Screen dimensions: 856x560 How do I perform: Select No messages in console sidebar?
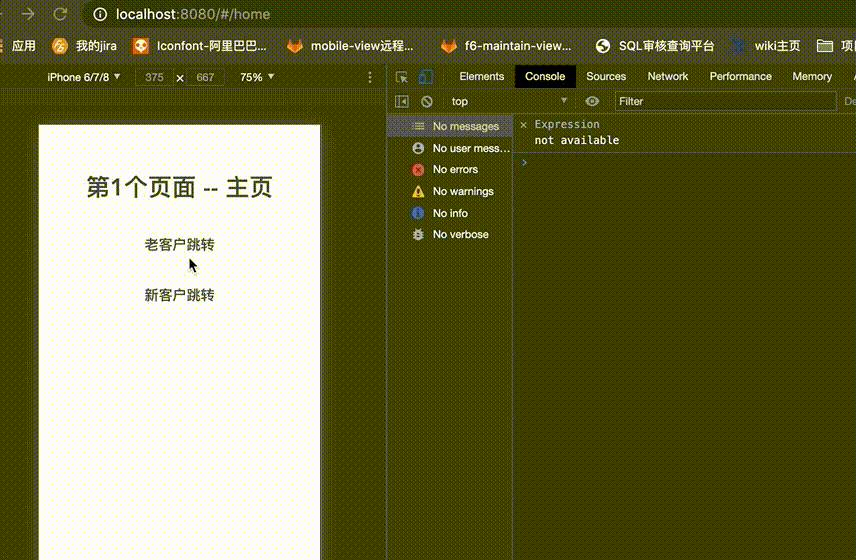pos(451,126)
